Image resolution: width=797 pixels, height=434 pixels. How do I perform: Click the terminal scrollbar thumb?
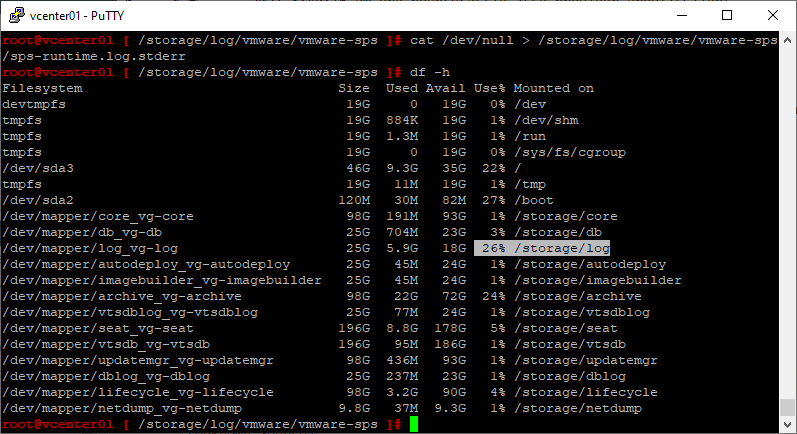click(x=787, y=408)
